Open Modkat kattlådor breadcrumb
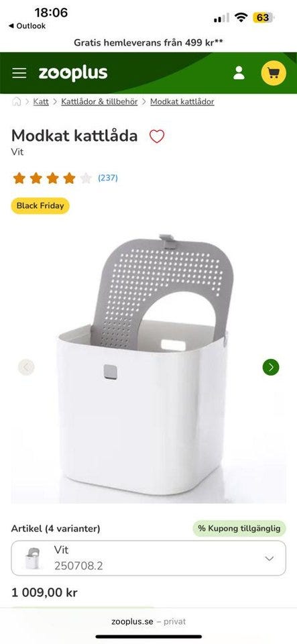The image size is (297, 644). coord(182,101)
